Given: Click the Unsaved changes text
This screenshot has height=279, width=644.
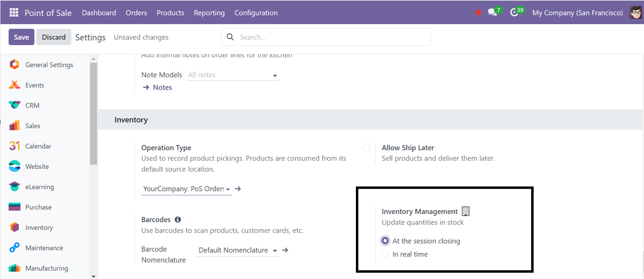Looking at the screenshot, I should 141,37.
